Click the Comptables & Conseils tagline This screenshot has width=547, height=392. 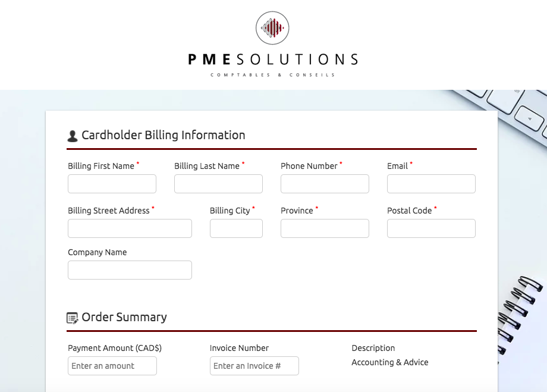[272, 75]
